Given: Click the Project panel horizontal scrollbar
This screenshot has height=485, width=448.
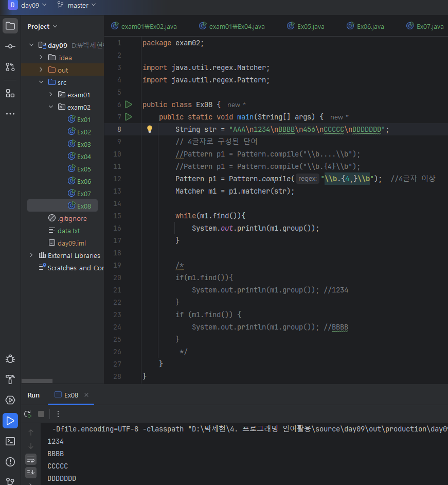Looking at the screenshot, I should click(37, 381).
